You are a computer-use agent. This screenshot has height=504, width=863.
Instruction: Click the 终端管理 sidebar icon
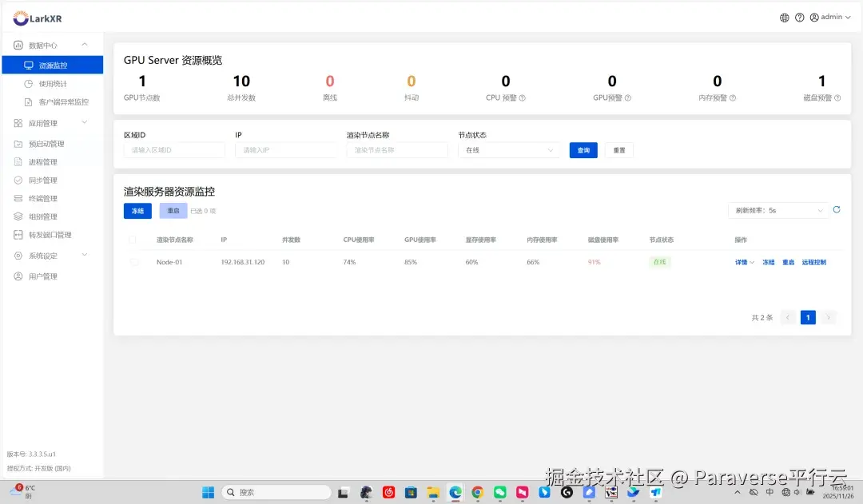point(18,198)
